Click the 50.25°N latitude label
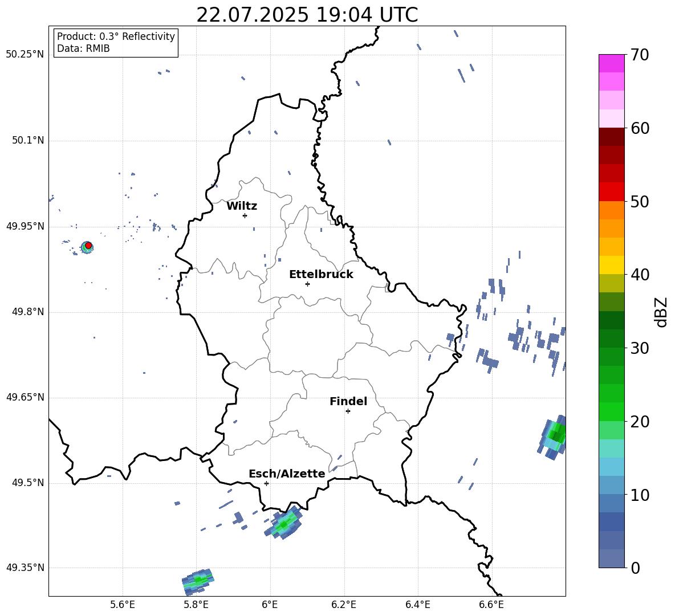Viewport: 675px width, 616px height. [x=25, y=55]
